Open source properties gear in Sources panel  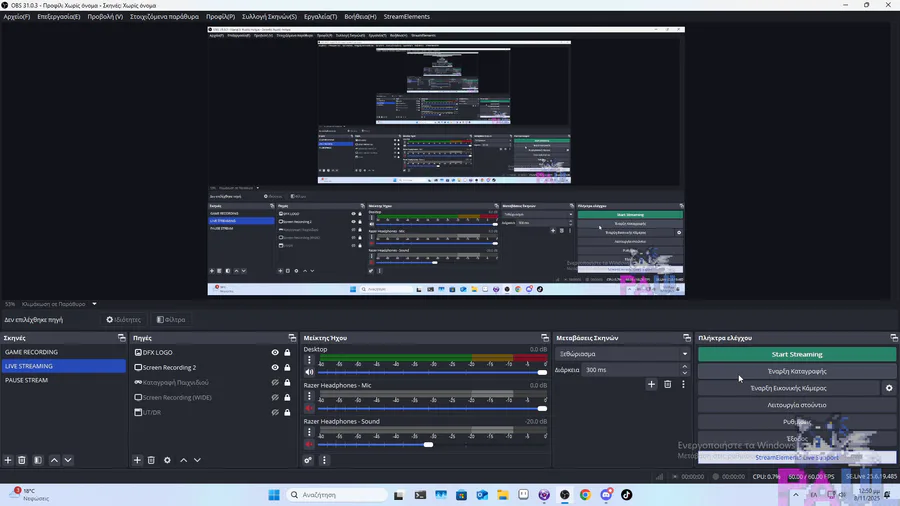pyautogui.click(x=167, y=460)
